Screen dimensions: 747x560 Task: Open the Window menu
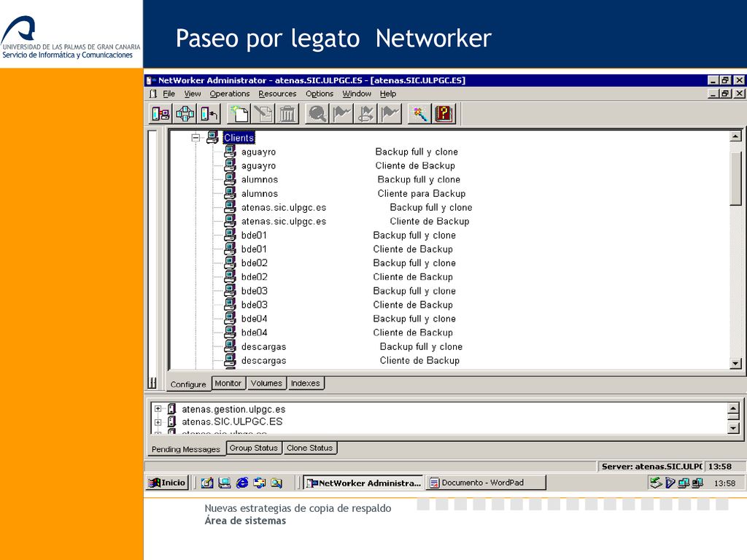click(x=356, y=94)
